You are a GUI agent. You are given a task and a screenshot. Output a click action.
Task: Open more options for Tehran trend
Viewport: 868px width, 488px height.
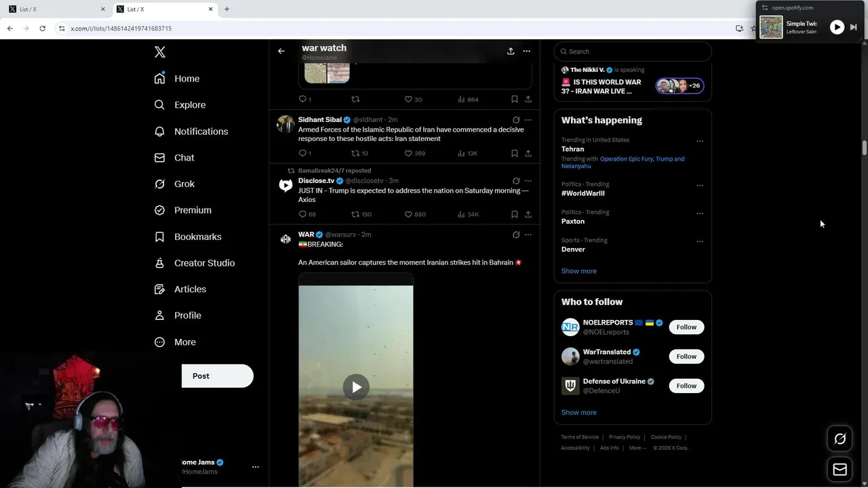tap(700, 141)
